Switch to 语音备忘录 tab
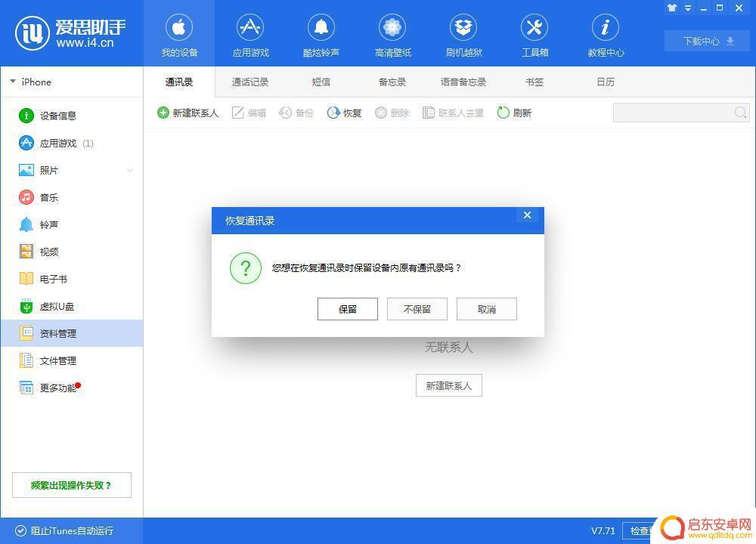Viewport: 756px width, 544px height. coord(463,82)
